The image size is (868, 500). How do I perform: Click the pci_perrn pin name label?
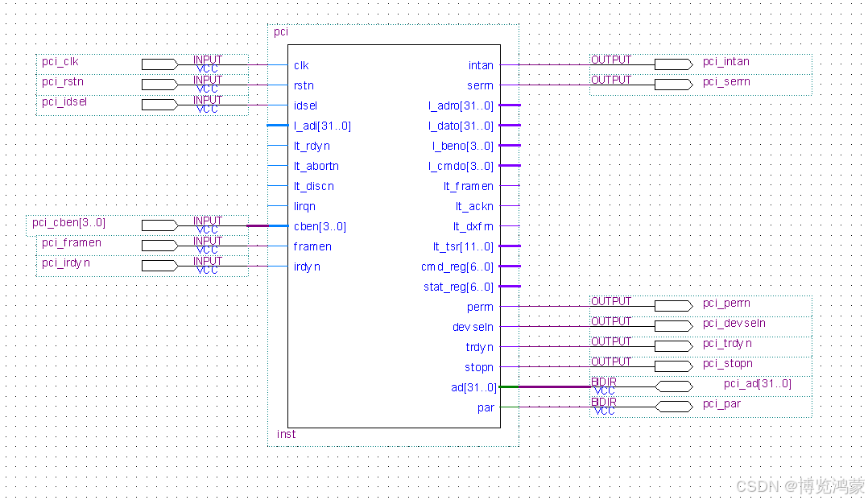(x=726, y=303)
